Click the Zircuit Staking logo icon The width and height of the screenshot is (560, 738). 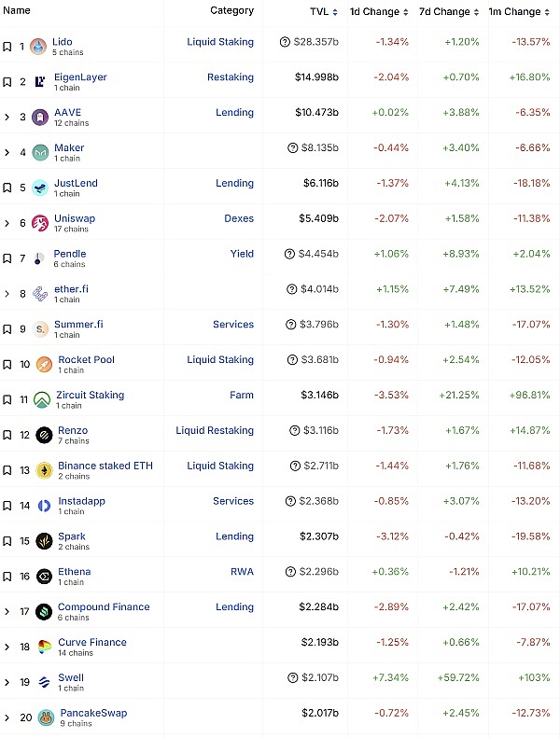[41, 400]
